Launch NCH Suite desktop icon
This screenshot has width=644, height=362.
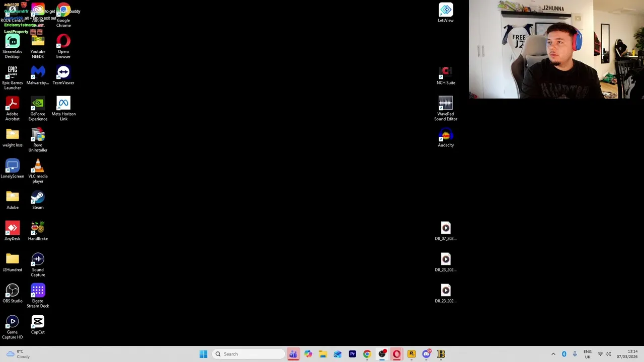click(x=446, y=75)
